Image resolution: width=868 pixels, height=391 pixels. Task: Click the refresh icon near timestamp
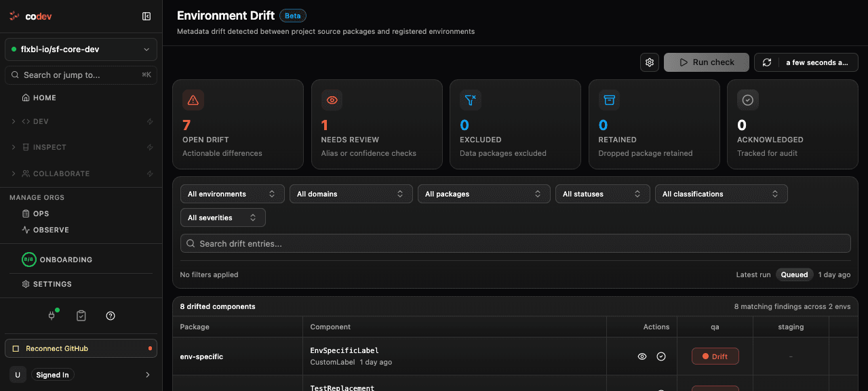click(x=767, y=62)
